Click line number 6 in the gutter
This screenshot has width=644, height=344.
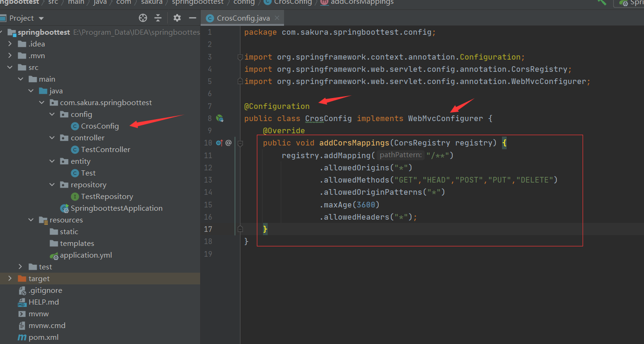[x=210, y=94]
